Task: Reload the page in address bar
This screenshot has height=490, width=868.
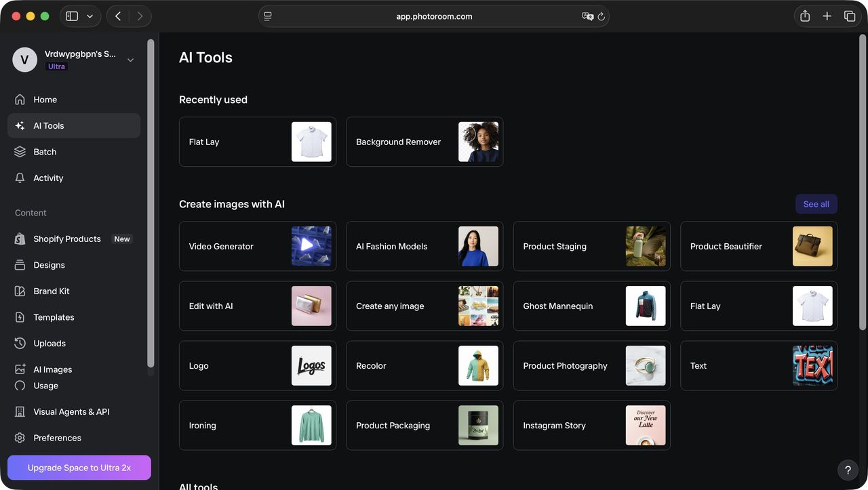Action: (x=601, y=16)
